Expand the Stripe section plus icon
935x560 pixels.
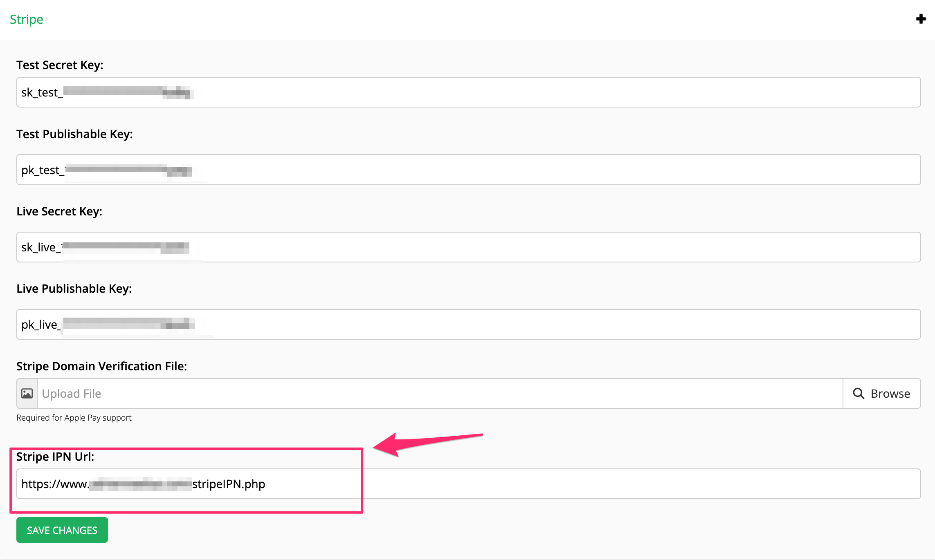click(921, 19)
